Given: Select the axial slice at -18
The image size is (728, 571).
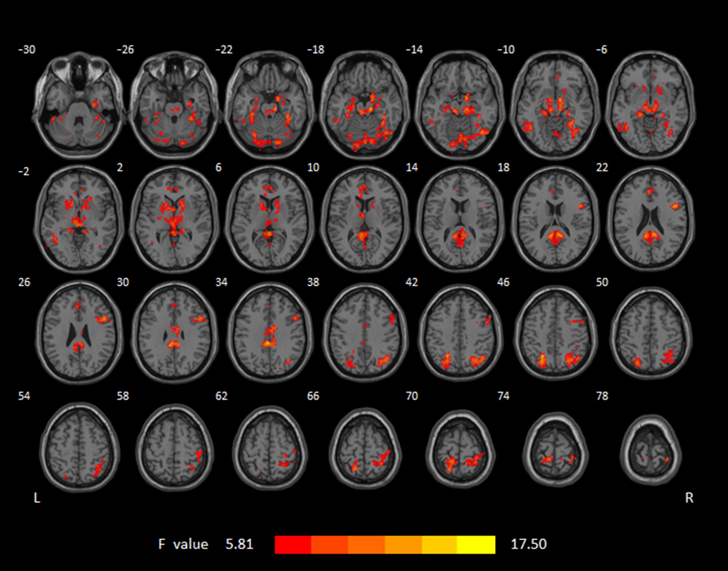Looking at the screenshot, I should [364, 105].
